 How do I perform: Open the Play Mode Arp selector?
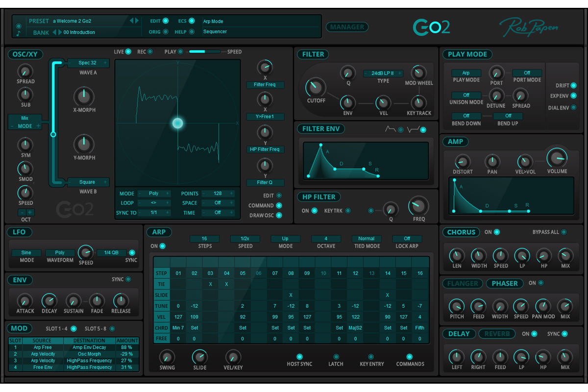pyautogui.click(x=466, y=73)
